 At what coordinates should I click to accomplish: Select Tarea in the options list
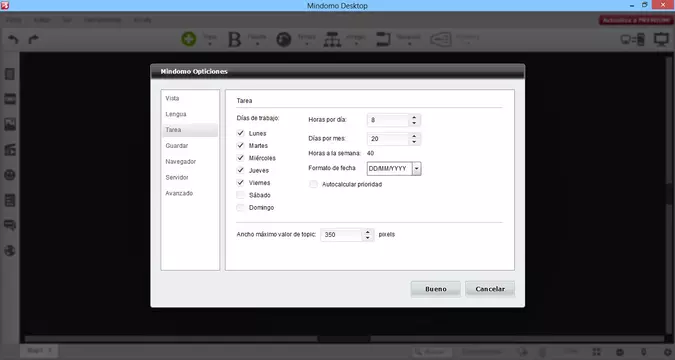[x=190, y=130]
